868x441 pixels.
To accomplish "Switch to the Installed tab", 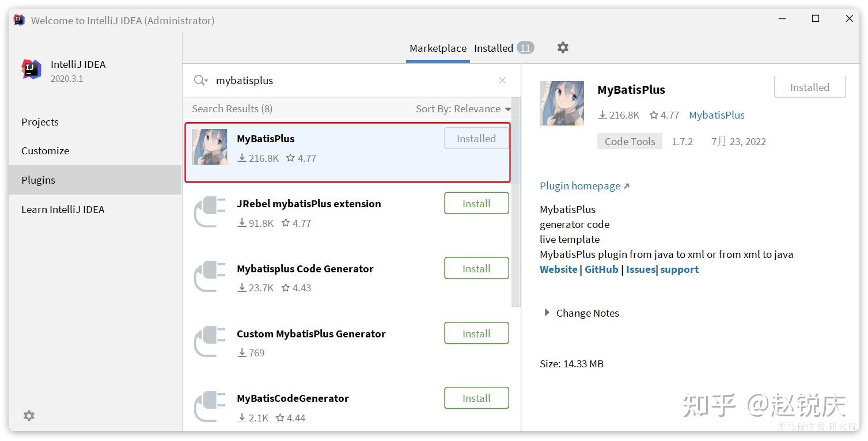I will 493,48.
